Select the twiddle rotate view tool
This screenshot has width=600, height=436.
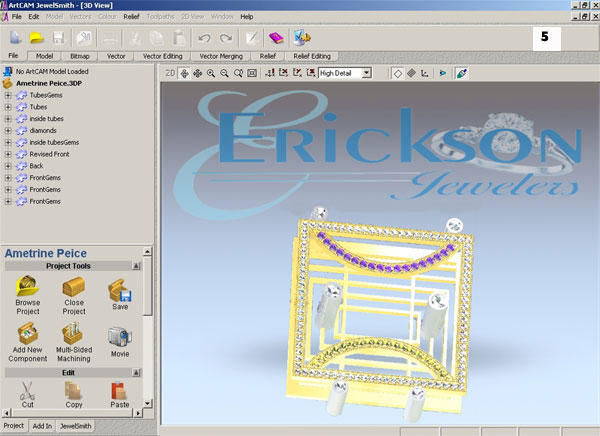184,73
